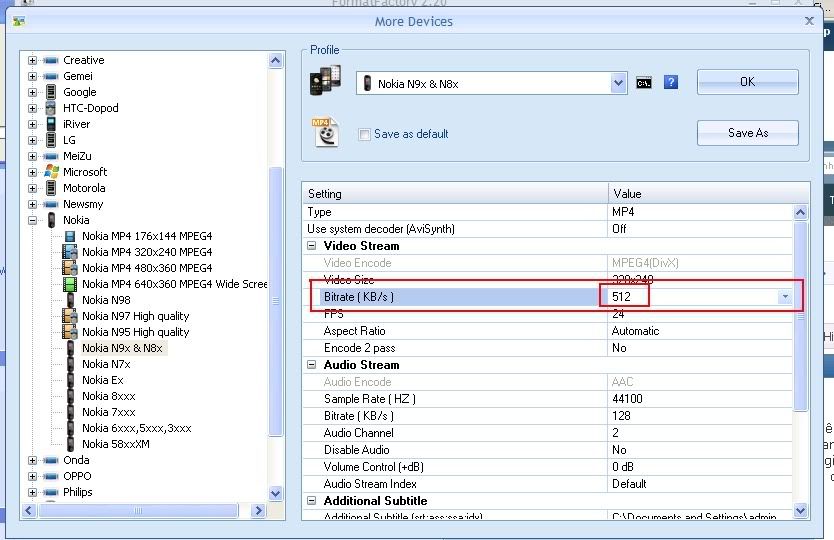
Task: Open the Nokia N9x & N8x profile dropdown
Action: tap(618, 83)
